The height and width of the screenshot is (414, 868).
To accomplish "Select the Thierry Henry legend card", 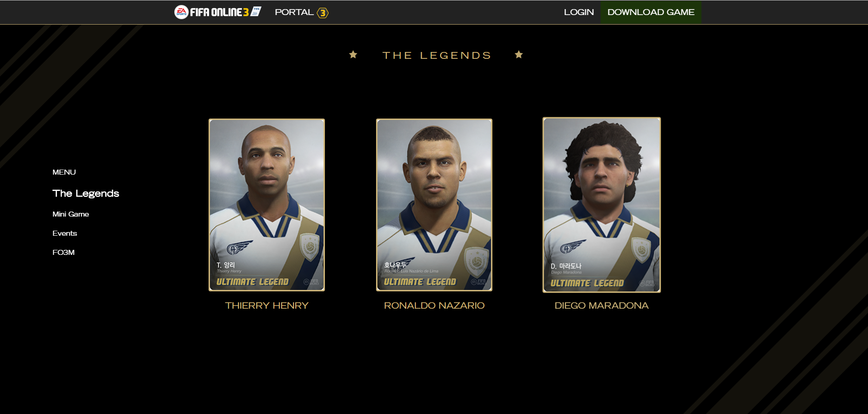I will click(267, 205).
